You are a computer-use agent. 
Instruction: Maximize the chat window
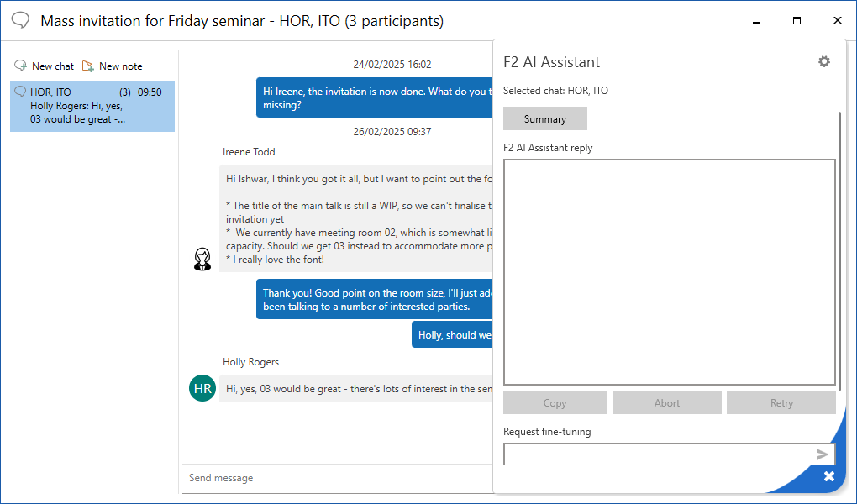click(x=797, y=20)
